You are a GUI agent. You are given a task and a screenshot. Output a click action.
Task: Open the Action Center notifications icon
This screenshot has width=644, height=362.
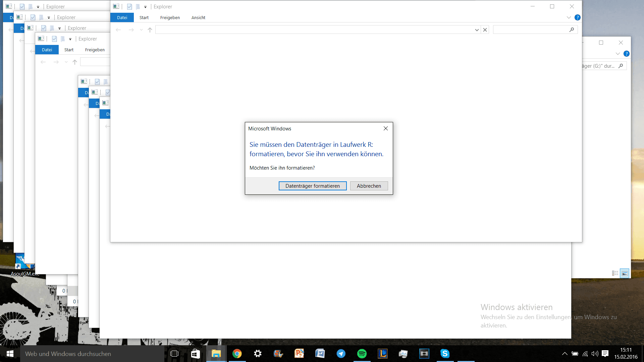point(605,354)
